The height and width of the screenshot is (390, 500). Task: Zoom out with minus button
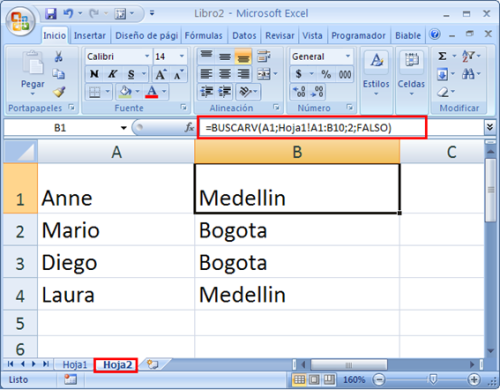click(x=379, y=379)
